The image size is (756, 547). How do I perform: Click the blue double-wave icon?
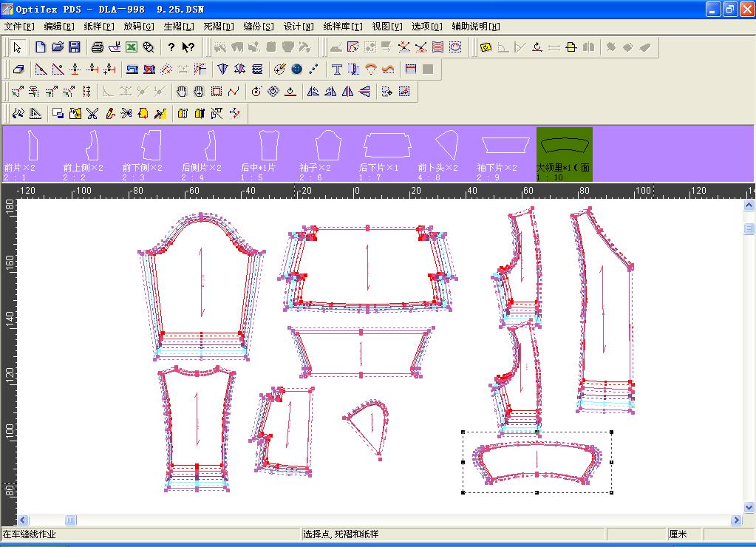pos(257,69)
